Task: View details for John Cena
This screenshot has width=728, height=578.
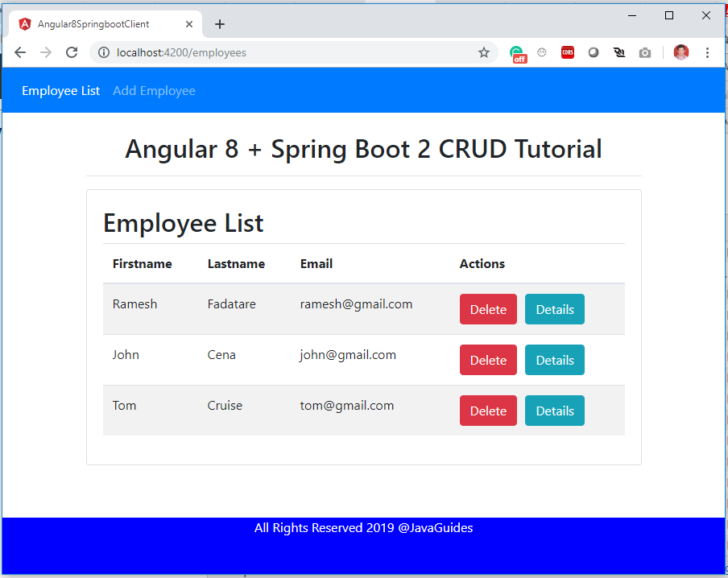Action: coord(555,360)
